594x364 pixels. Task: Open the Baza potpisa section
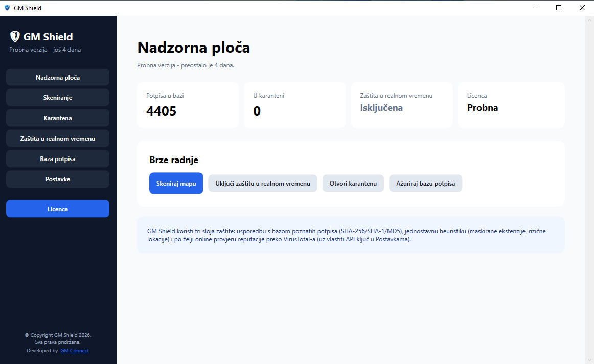pyautogui.click(x=58, y=158)
